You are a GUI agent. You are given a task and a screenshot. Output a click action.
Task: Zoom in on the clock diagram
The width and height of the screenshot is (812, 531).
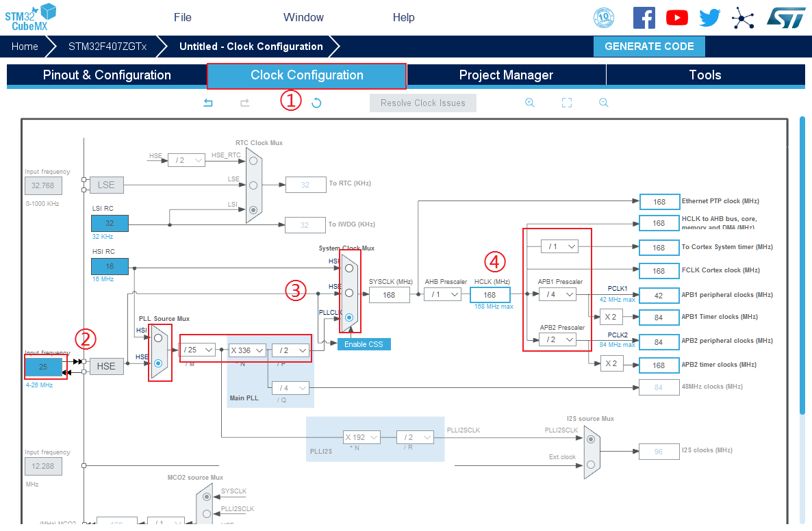[x=530, y=103]
